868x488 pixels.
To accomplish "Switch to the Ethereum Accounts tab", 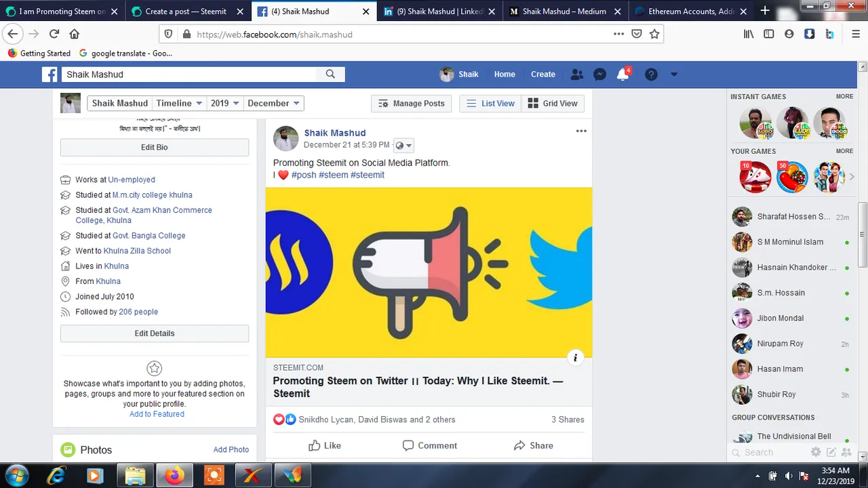I will coord(690,11).
